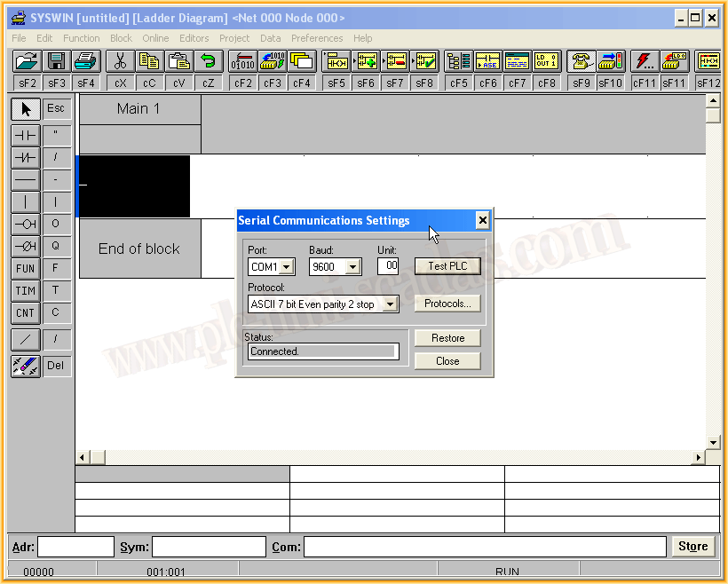Screen dimensions: 728x584
Task: Select the normally closed contact tool
Action: [x=25, y=157]
